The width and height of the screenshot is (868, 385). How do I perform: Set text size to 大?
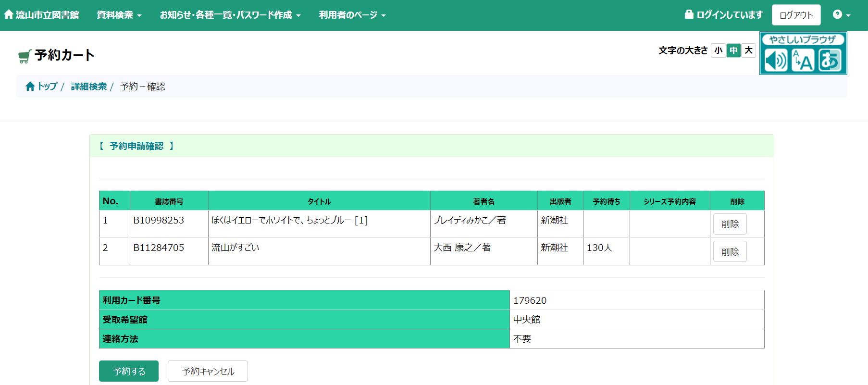[748, 50]
